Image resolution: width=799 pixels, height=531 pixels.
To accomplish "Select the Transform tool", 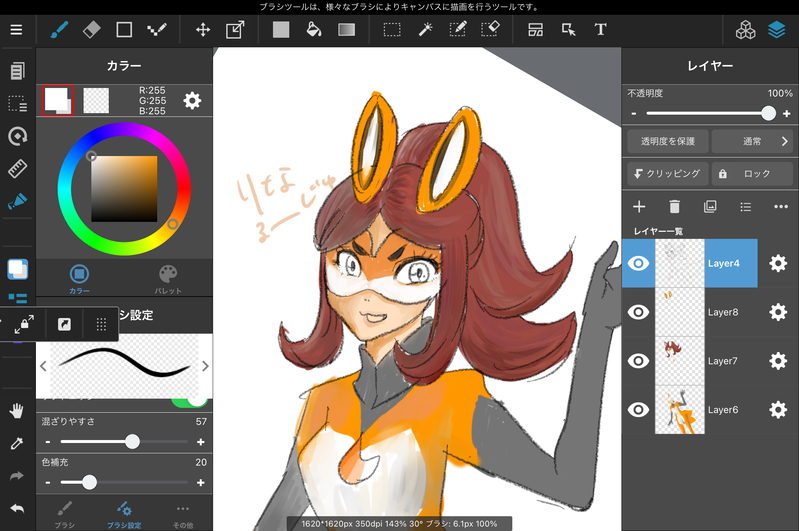I will [x=235, y=30].
